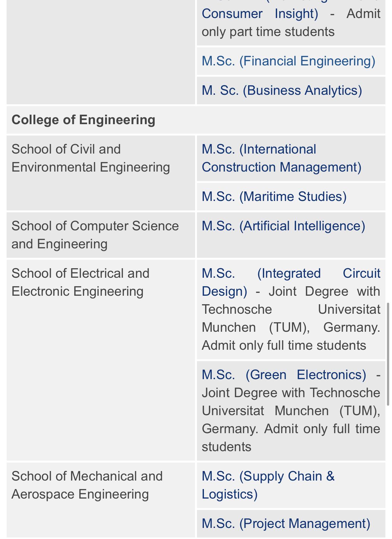Open M.Sc. (Financial Engineering) link

(288, 61)
